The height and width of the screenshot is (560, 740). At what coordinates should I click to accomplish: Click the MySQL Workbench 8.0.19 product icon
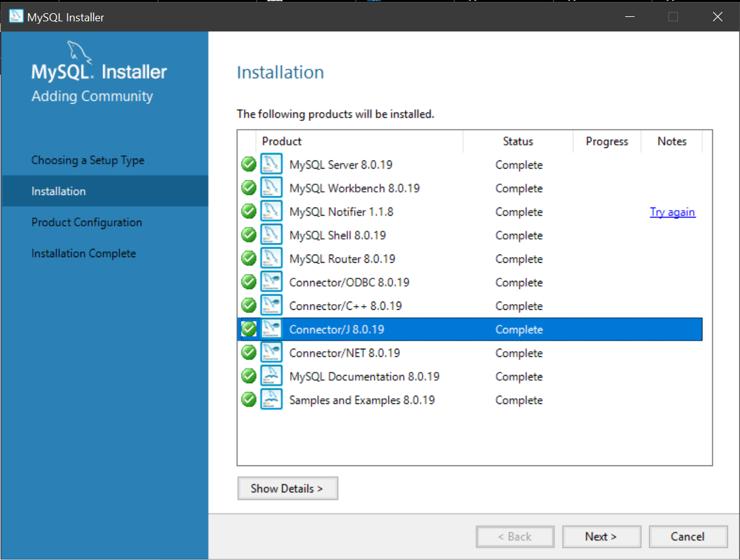coord(271,188)
